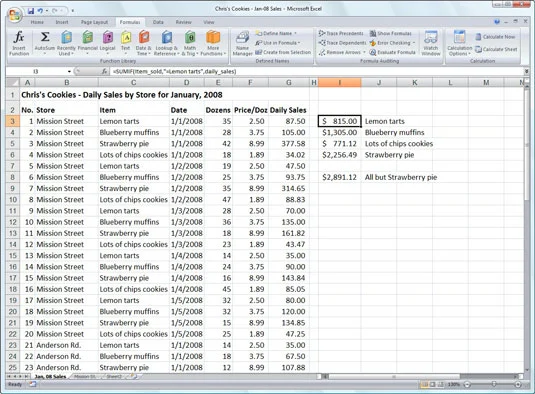The width and height of the screenshot is (535, 394).
Task: Expand the formula bar
Action: 526,71
